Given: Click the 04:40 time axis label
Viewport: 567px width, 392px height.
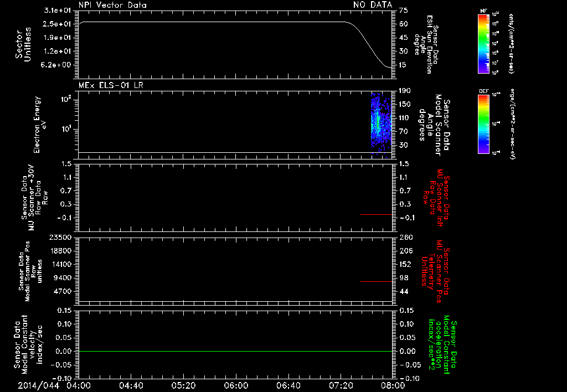Looking at the screenshot, I should [131, 385].
